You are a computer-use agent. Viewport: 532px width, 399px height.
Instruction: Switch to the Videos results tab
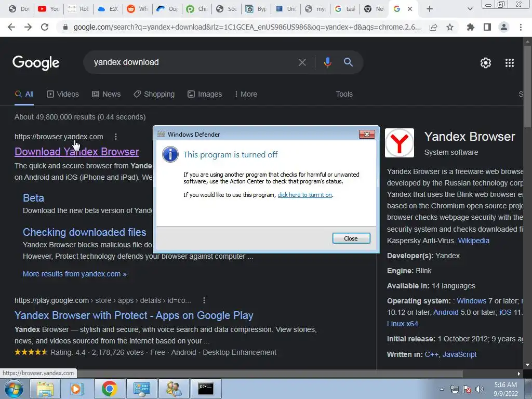click(x=63, y=95)
